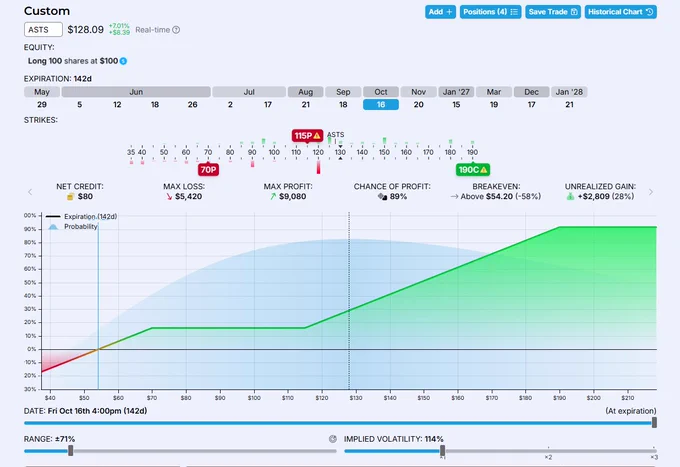Click the Breakeven arrow icon
The height and width of the screenshot is (467, 680).
(x=454, y=196)
